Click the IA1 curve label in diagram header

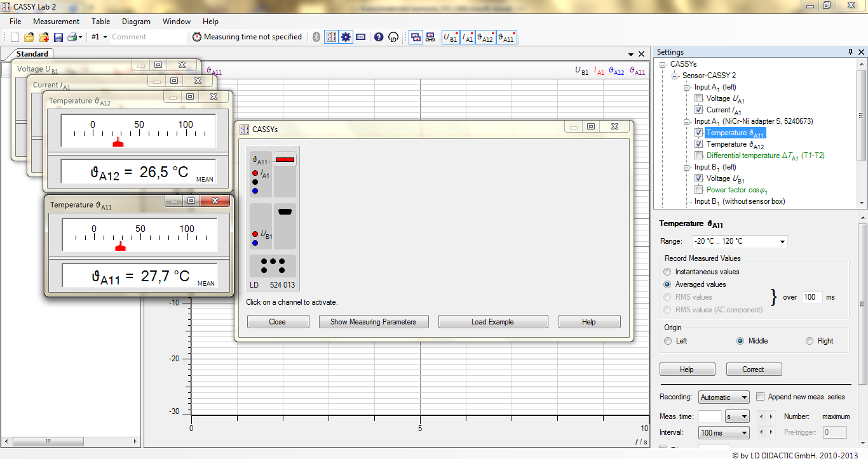599,72
